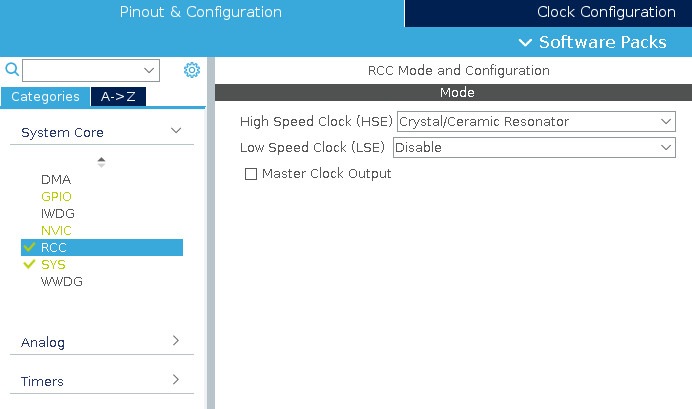Click the checkmark beside RCC
692x409 pixels.
[29, 248]
